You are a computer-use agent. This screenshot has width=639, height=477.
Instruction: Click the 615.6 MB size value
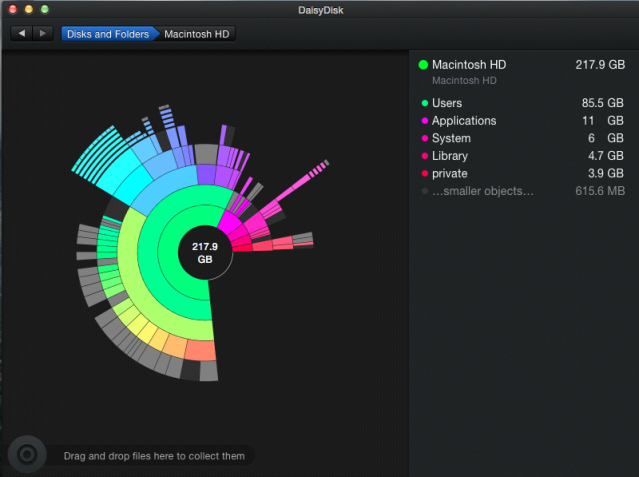click(600, 191)
